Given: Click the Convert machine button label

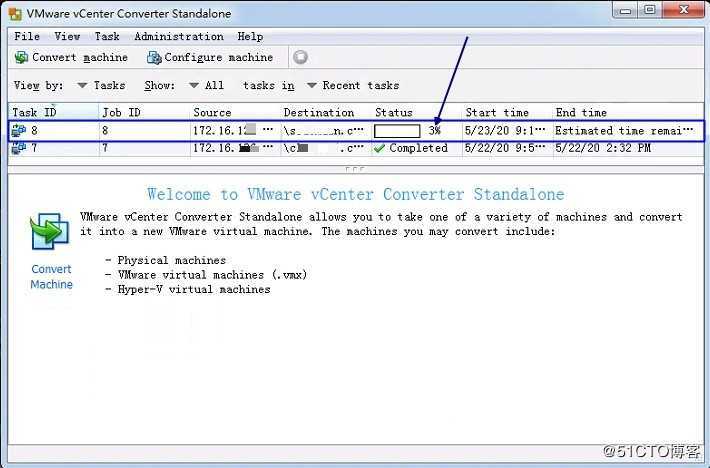Looking at the screenshot, I should [x=80, y=57].
